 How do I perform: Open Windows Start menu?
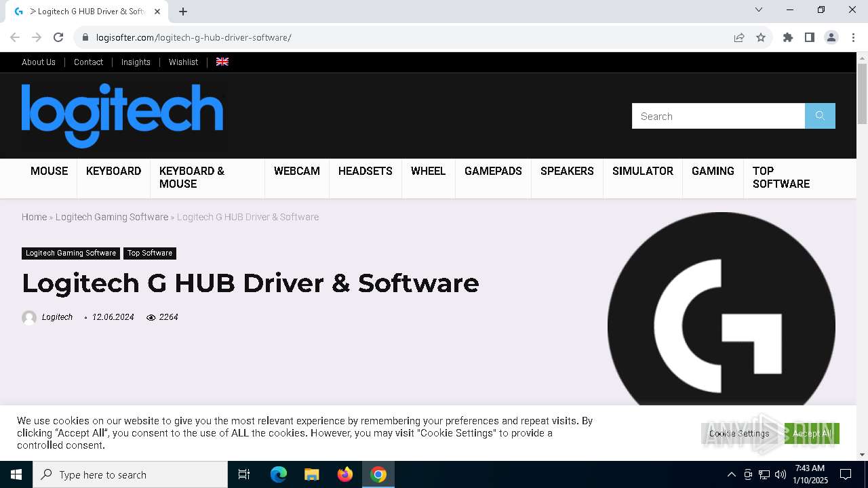pos(16,474)
